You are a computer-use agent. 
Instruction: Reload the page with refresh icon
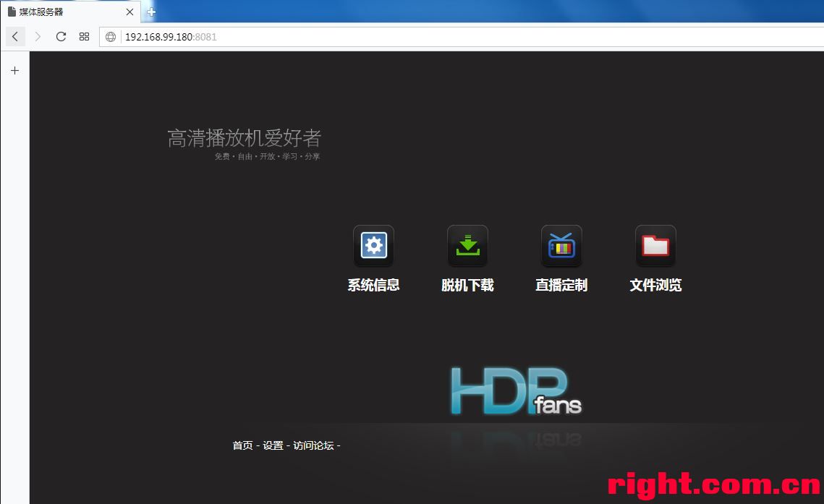pos(61,36)
